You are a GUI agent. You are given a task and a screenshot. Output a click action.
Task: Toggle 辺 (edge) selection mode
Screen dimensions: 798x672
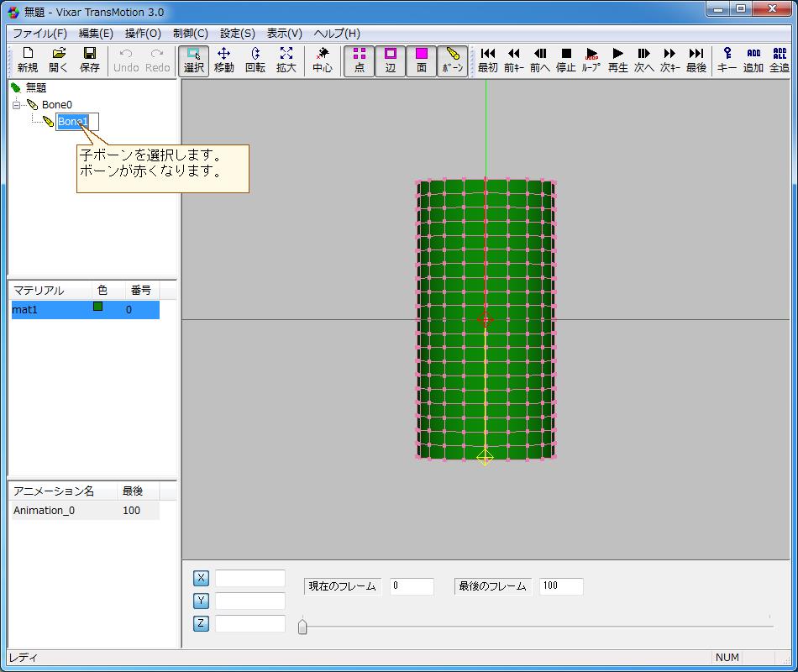pos(391,60)
